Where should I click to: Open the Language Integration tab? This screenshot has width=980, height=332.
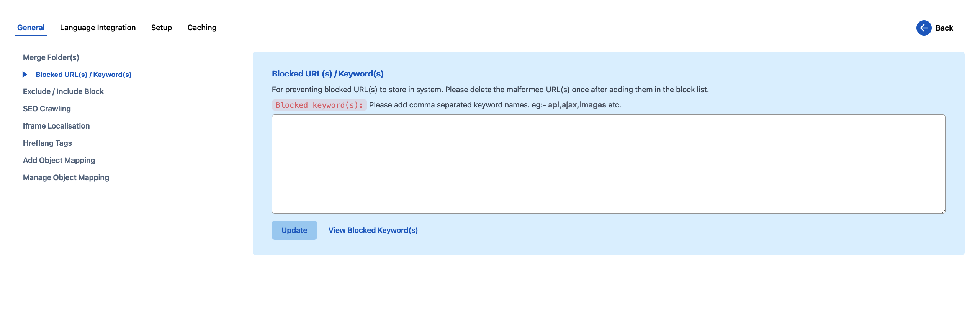pyautogui.click(x=98, y=28)
